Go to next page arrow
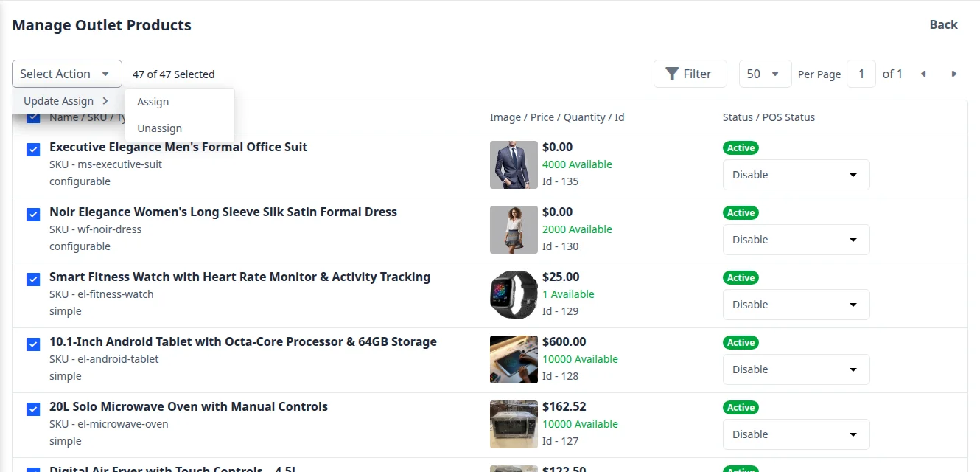Image resolution: width=980 pixels, height=472 pixels. (954, 74)
